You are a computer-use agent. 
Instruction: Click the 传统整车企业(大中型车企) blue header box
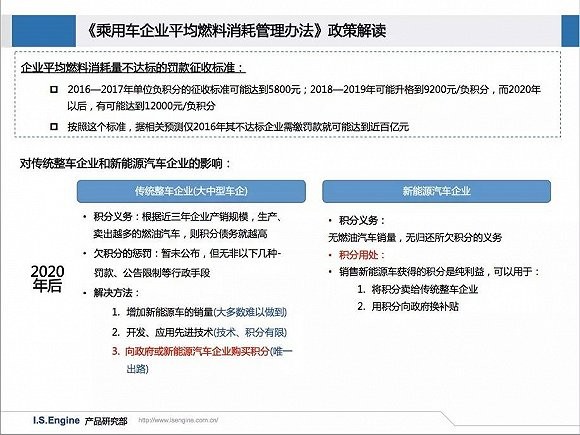(191, 191)
